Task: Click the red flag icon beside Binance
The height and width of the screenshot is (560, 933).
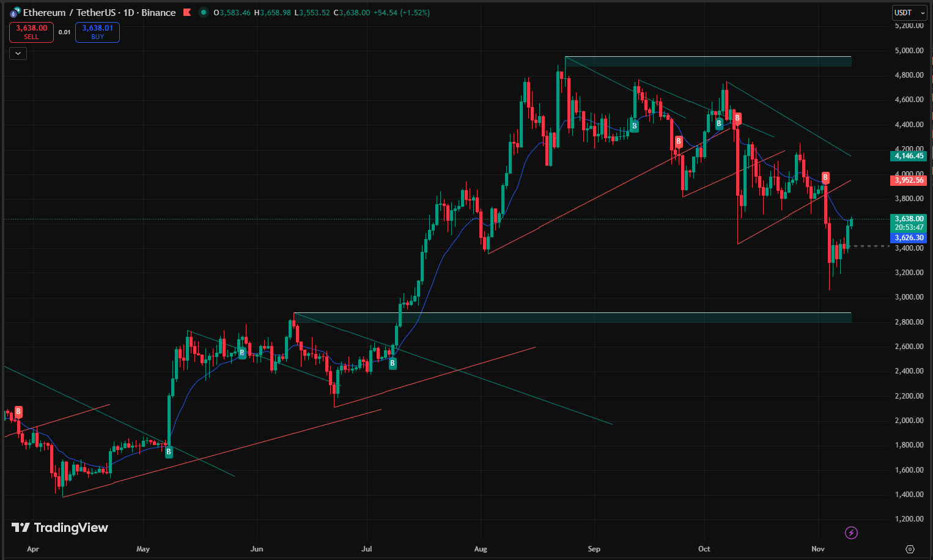Action: tap(187, 12)
